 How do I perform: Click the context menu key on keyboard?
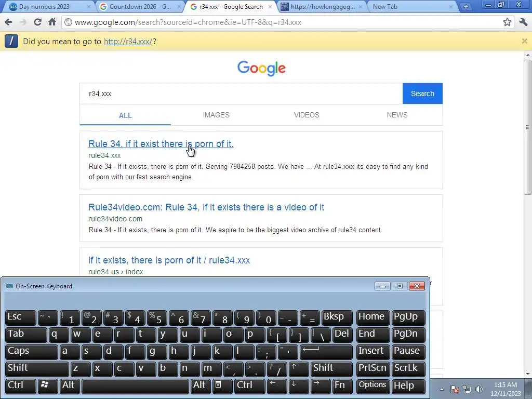(222, 386)
